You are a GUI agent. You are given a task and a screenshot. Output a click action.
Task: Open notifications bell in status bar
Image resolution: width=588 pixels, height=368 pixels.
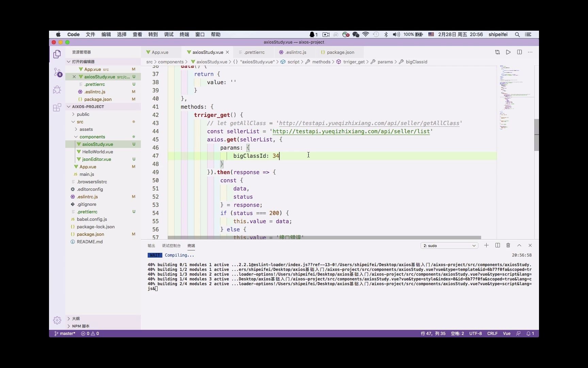pos(530,334)
